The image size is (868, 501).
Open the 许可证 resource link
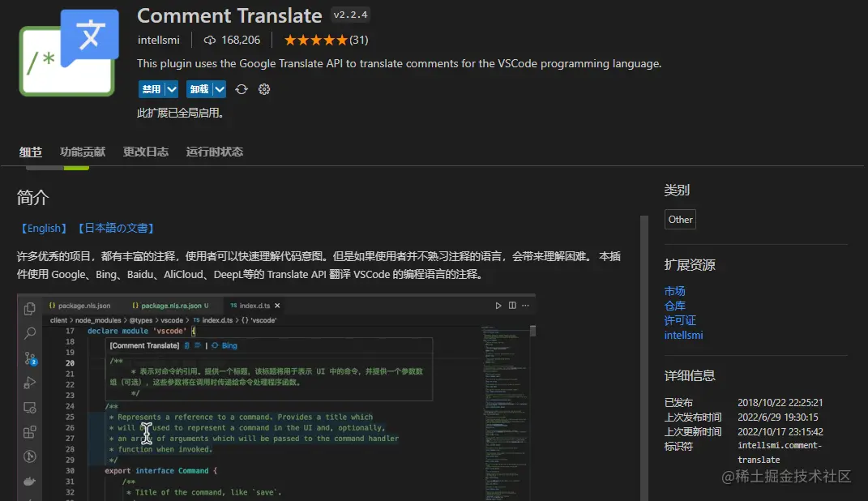680,320
